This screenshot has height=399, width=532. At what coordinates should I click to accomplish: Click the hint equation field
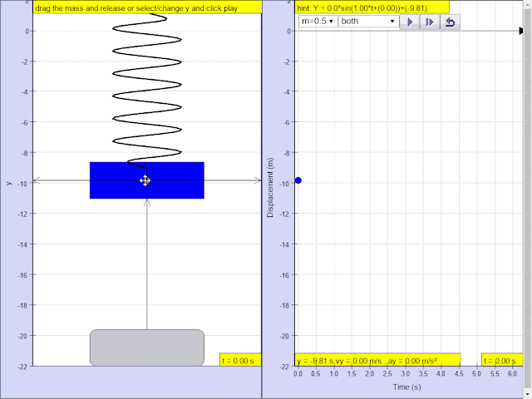[372, 7]
